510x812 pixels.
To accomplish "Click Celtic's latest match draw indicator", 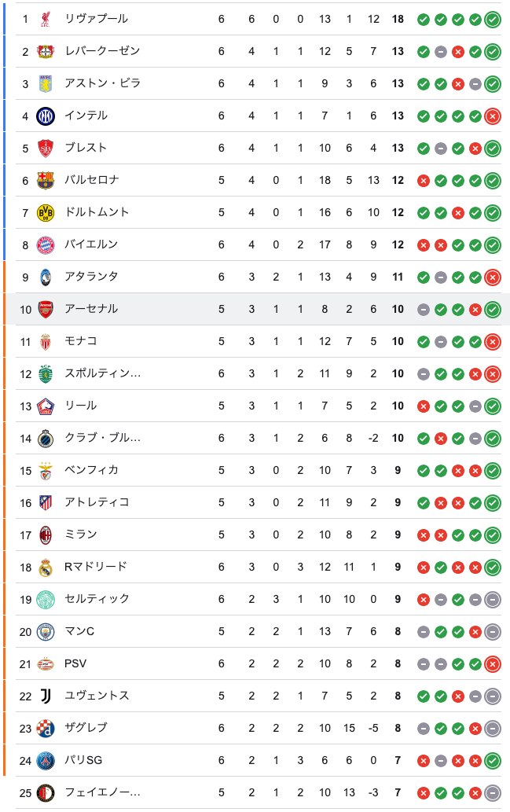I will (493, 600).
